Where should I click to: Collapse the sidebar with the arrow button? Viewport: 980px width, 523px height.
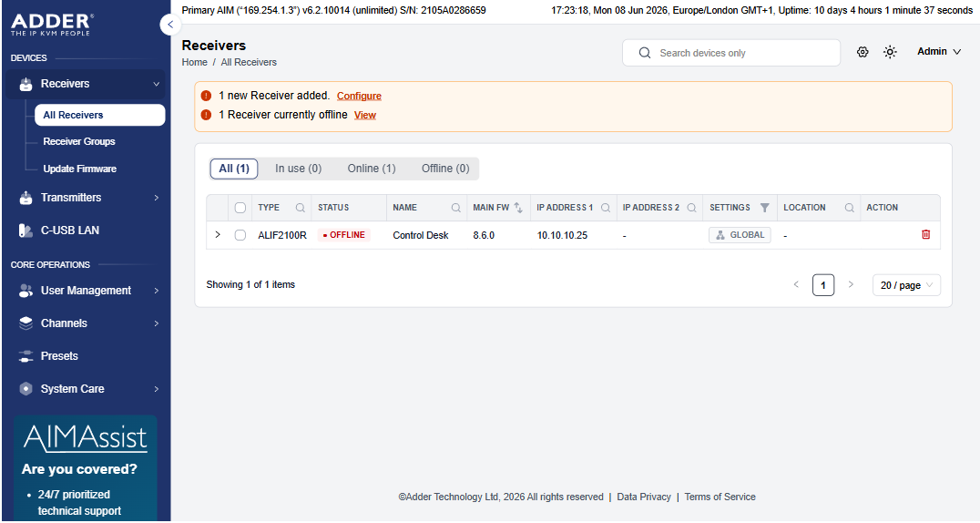(x=170, y=25)
